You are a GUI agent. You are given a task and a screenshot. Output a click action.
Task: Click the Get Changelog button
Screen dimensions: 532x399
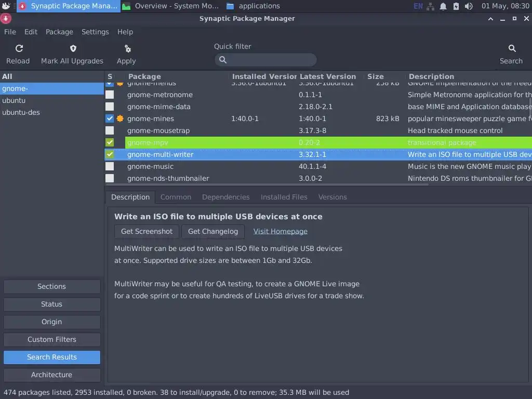pos(212,231)
